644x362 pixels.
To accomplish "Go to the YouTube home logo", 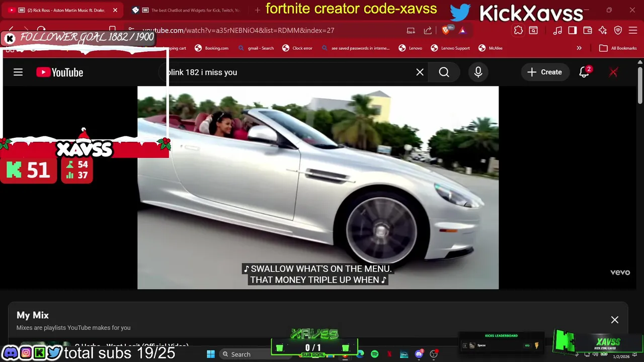I will [x=59, y=72].
